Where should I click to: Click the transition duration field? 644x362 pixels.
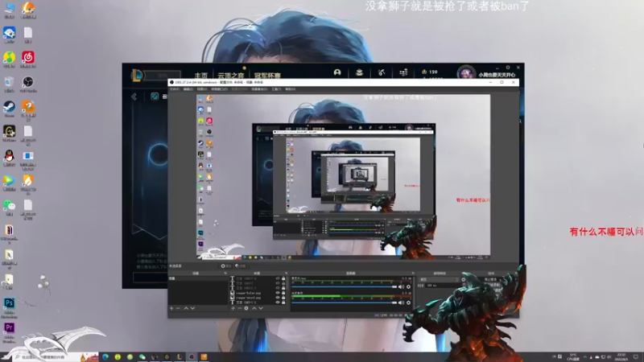[x=443, y=286]
